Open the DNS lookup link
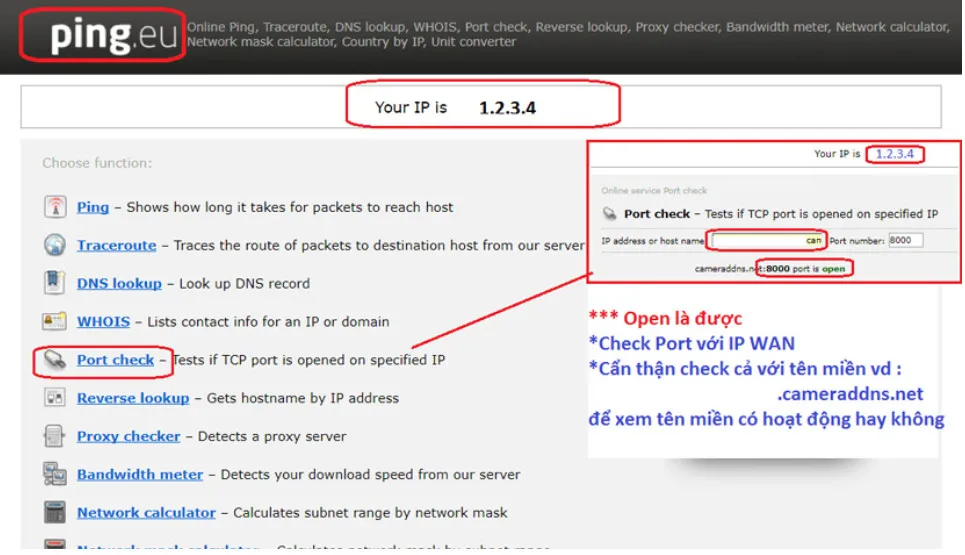The height and width of the screenshot is (555, 965). click(x=119, y=284)
